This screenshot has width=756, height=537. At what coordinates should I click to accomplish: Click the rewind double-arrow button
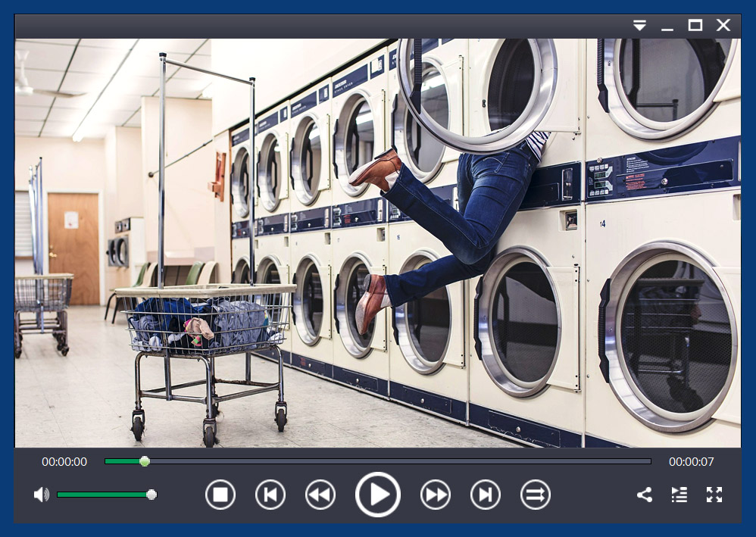point(320,495)
